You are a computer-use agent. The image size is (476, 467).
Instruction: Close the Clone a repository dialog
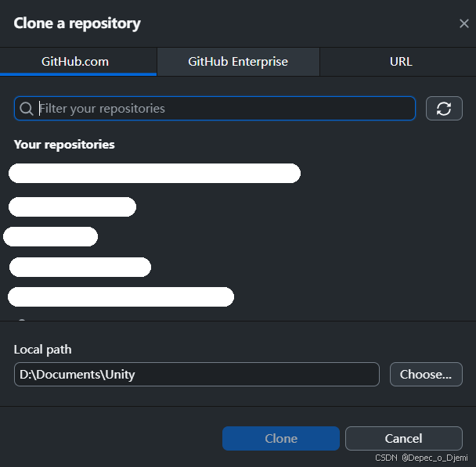point(463,23)
